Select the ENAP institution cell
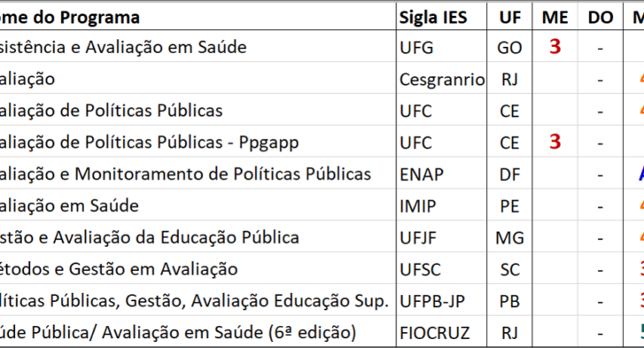Screen dimensions: 644x348 tap(441, 174)
